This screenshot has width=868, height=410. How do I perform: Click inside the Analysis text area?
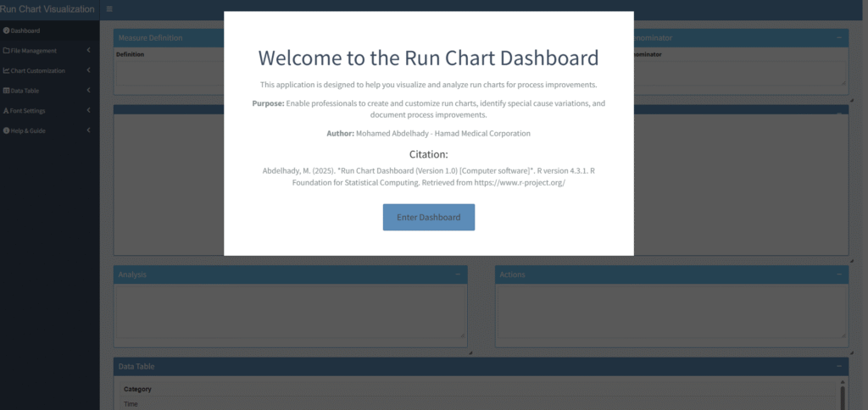(x=290, y=312)
